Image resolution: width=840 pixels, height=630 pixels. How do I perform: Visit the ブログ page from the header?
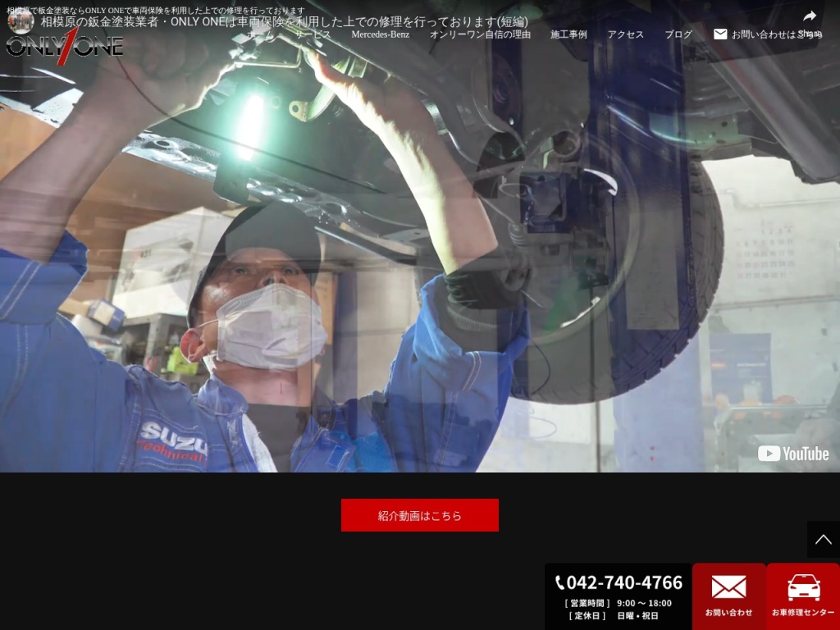coord(678,34)
